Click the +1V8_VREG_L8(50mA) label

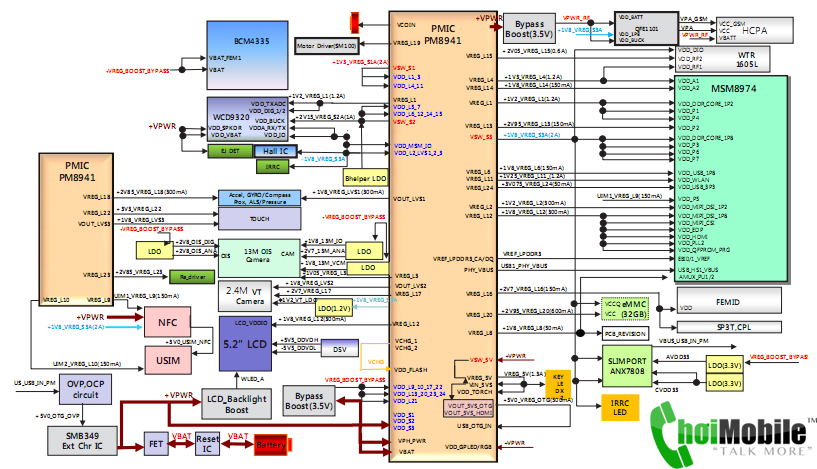[x=534, y=328]
